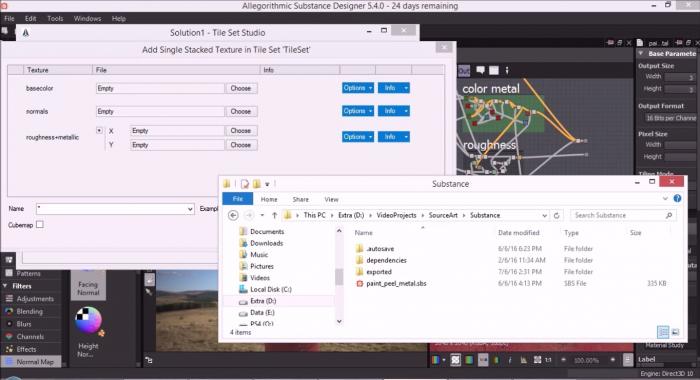
Task: Select the .autosave folder
Action: click(379, 249)
